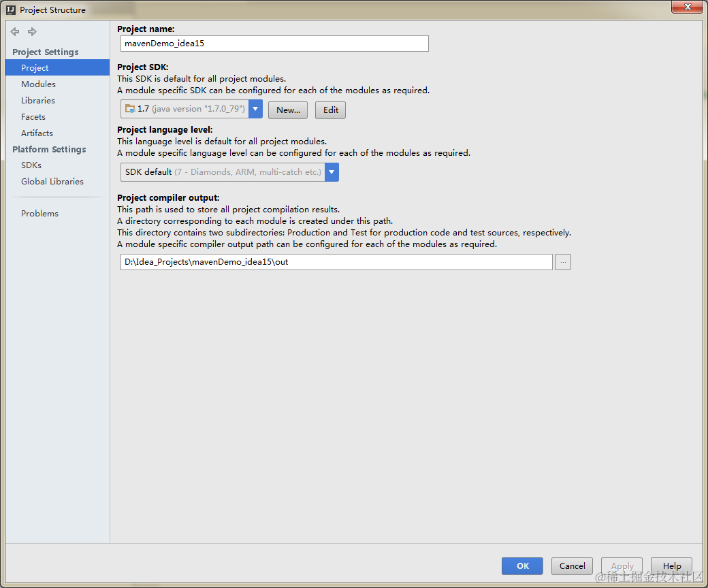Select SDK default language level combo
This screenshot has width=708, height=588.
229,172
